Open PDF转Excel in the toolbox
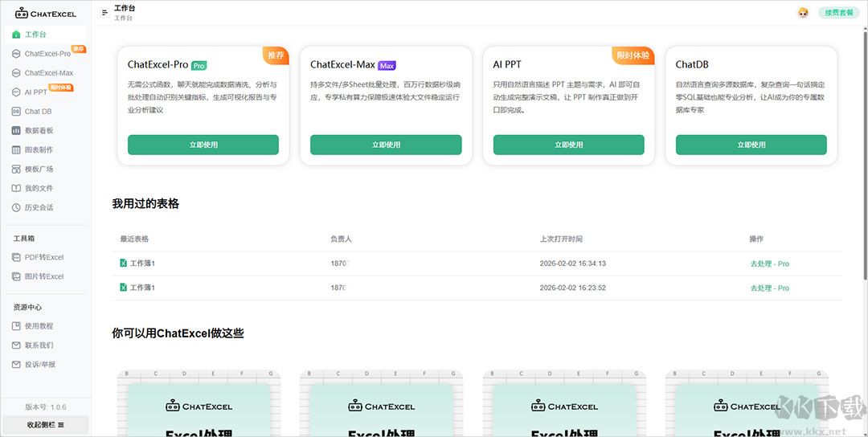Viewport: 868px width, 437px height. (x=45, y=257)
